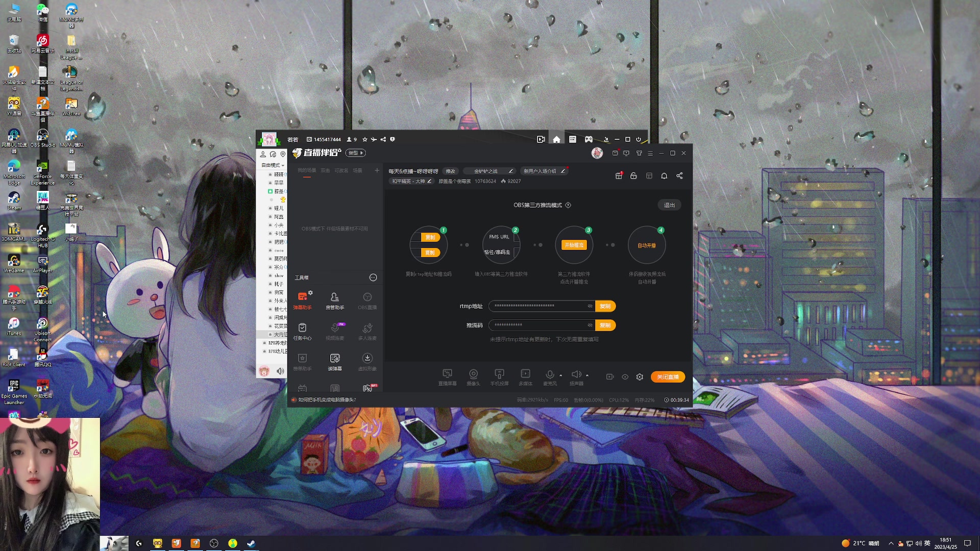Click the share icon in stream header
The image size is (980, 551).
tap(679, 176)
